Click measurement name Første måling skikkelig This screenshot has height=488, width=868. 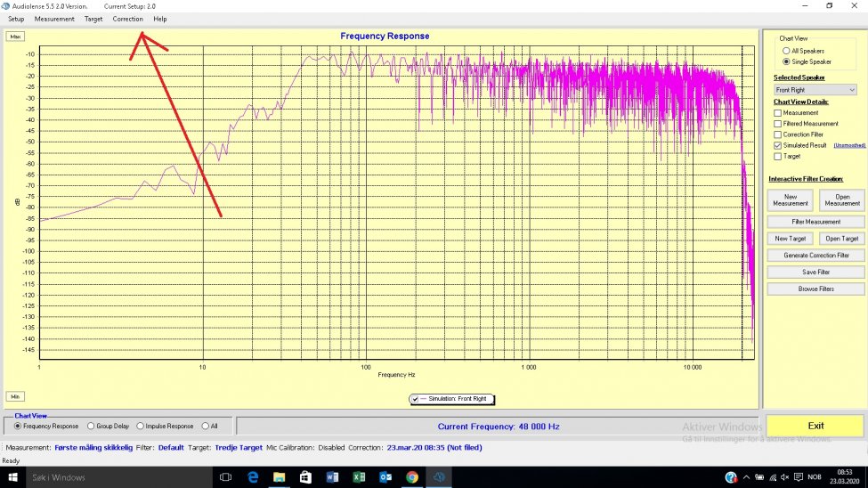point(93,448)
